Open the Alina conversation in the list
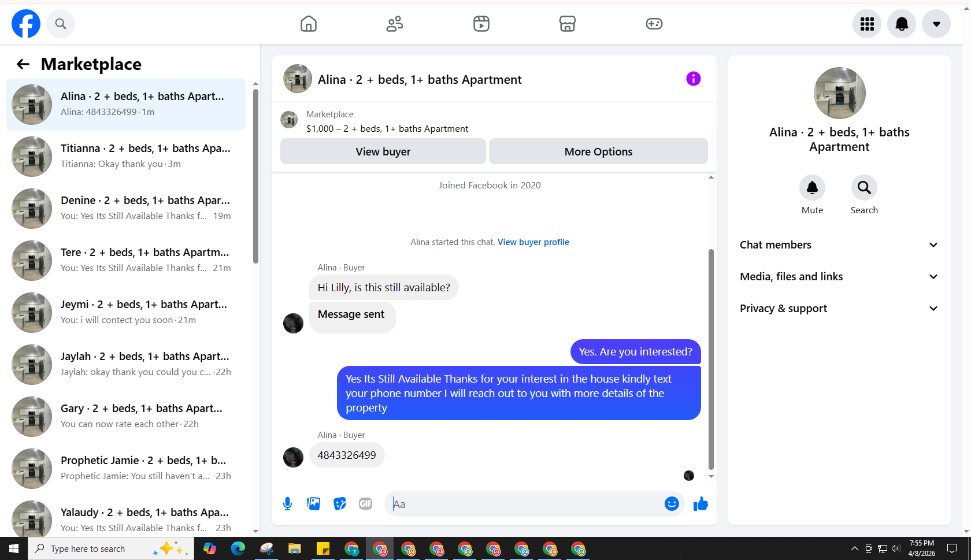Screen dimensions: 971x560 [x=125, y=105]
